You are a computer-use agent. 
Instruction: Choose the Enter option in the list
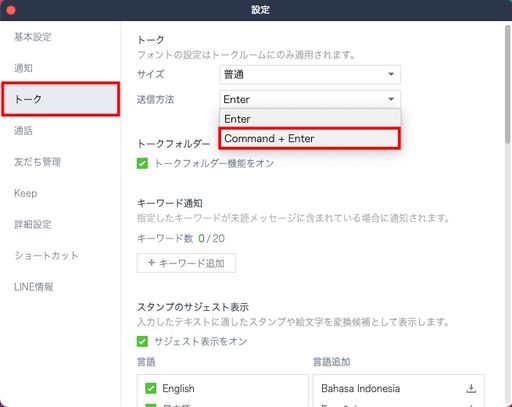click(x=310, y=119)
